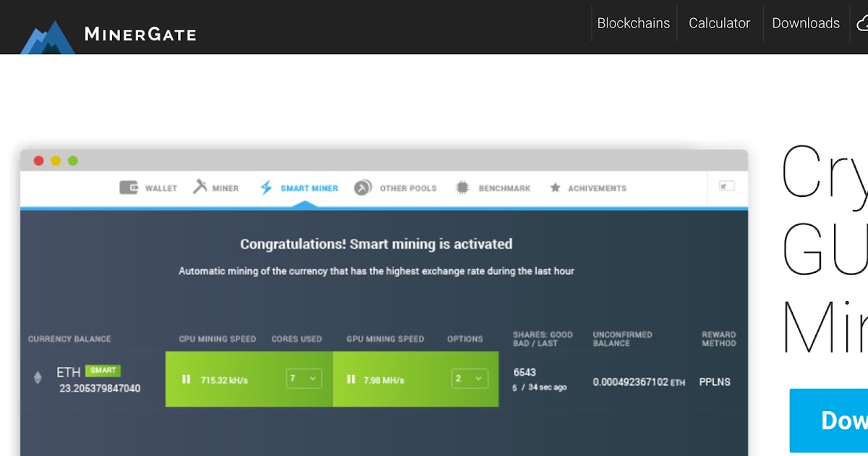Click the MinerGate mountain logo
Screen dimensions: 868x456
47,36
